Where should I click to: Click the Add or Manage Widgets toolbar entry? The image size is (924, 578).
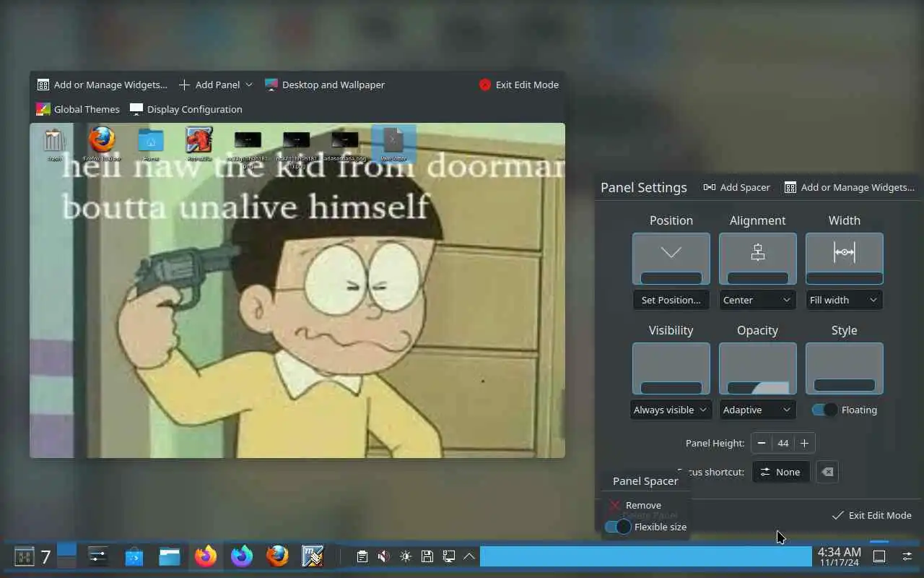pyautogui.click(x=102, y=85)
